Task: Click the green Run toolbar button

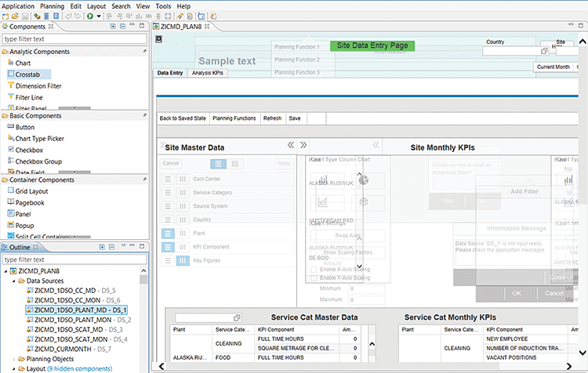Action: 90,16
